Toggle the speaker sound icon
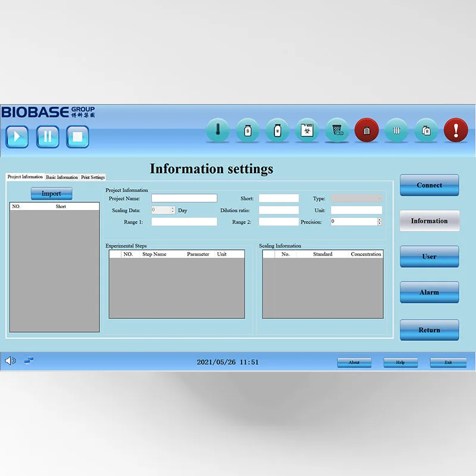This screenshot has width=476, height=476. 10,361
